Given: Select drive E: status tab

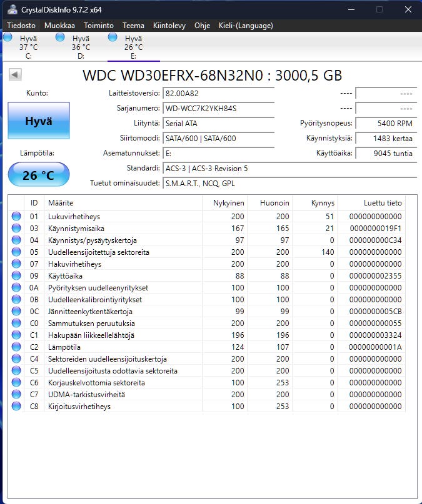Looking at the screenshot, I should 133,47.
